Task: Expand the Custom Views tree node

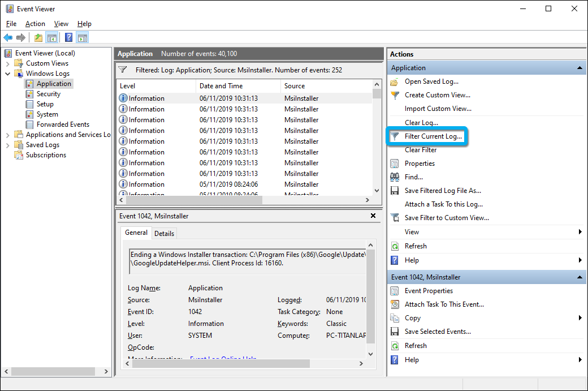Action: coord(7,63)
